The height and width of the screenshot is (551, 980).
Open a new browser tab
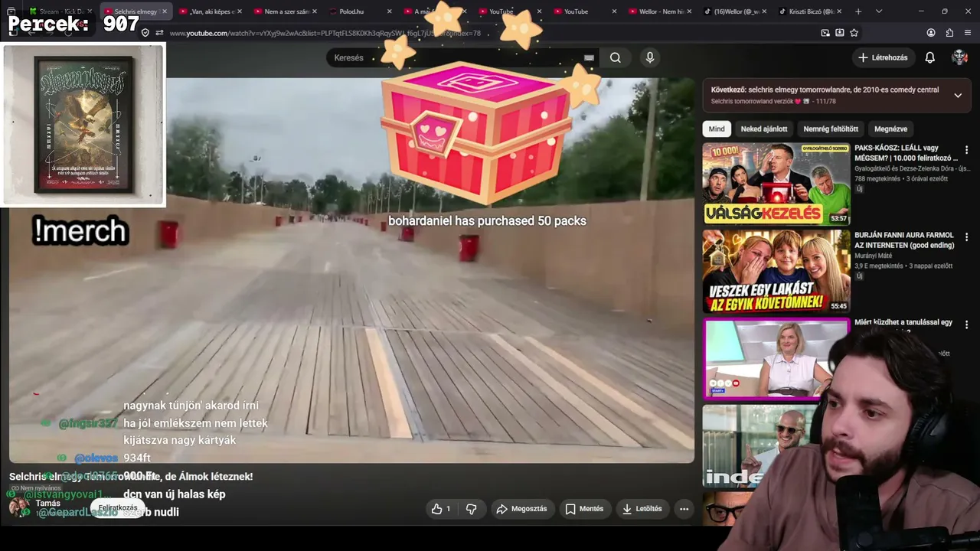(858, 11)
